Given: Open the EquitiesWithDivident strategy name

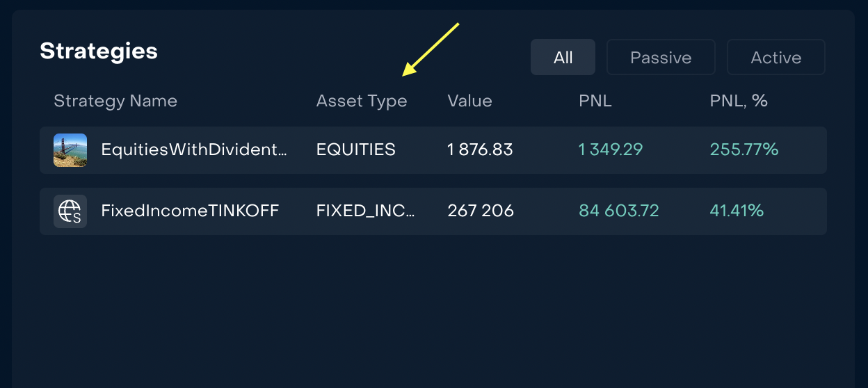Looking at the screenshot, I should (194, 149).
